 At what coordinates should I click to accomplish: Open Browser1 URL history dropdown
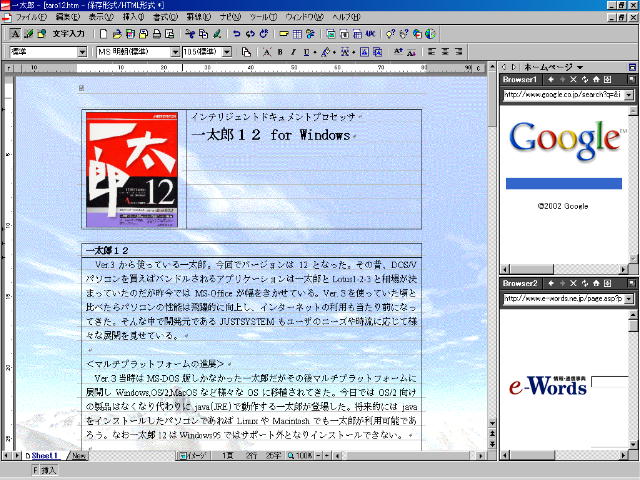pyautogui.click(x=629, y=95)
